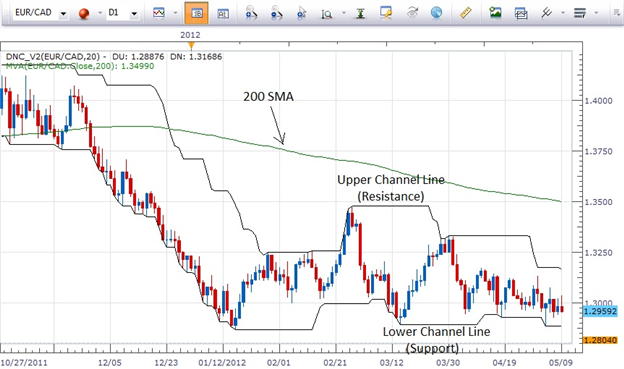This screenshot has width=624, height=369.
Task: Click the red ball icon in toolbar
Action: click(84, 14)
